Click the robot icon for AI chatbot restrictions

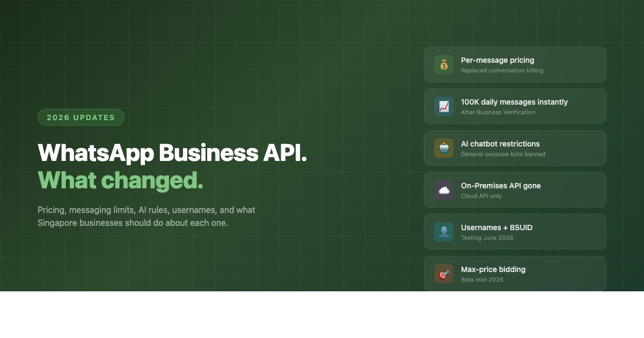tap(444, 148)
